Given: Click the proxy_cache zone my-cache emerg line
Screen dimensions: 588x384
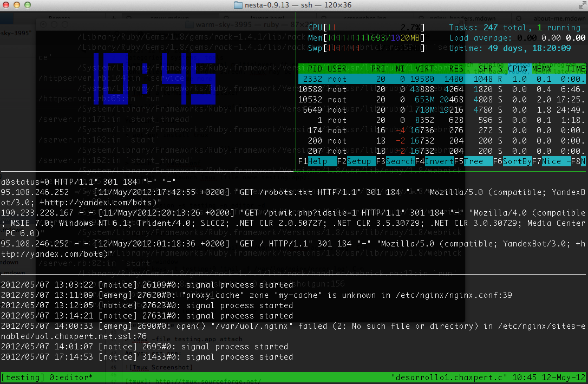Looking at the screenshot, I should click(x=256, y=295).
